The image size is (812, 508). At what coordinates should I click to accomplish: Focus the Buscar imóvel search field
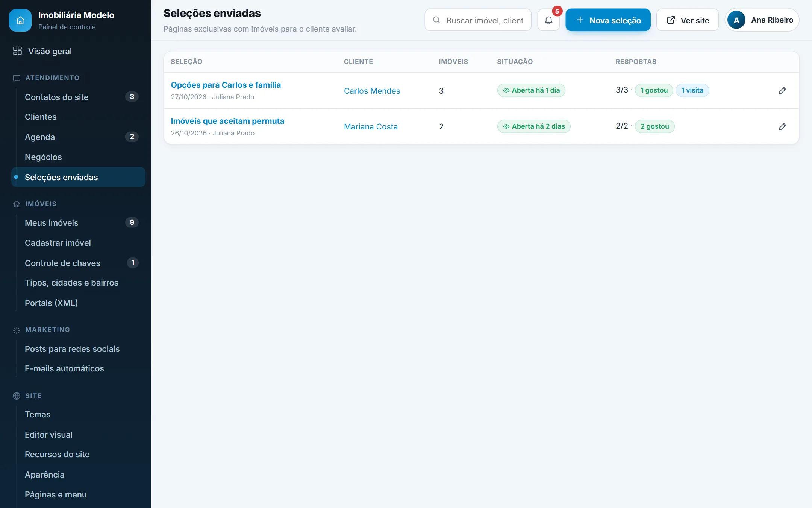478,20
